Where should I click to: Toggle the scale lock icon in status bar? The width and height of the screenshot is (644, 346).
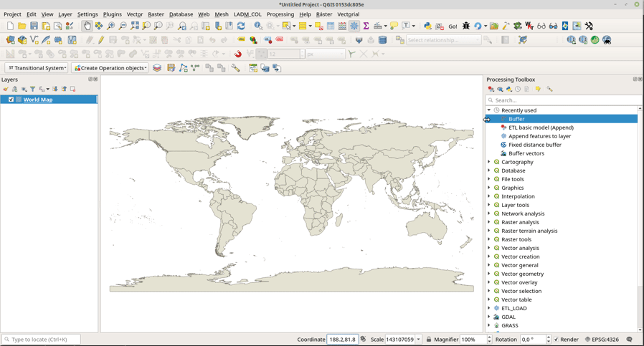coord(428,340)
